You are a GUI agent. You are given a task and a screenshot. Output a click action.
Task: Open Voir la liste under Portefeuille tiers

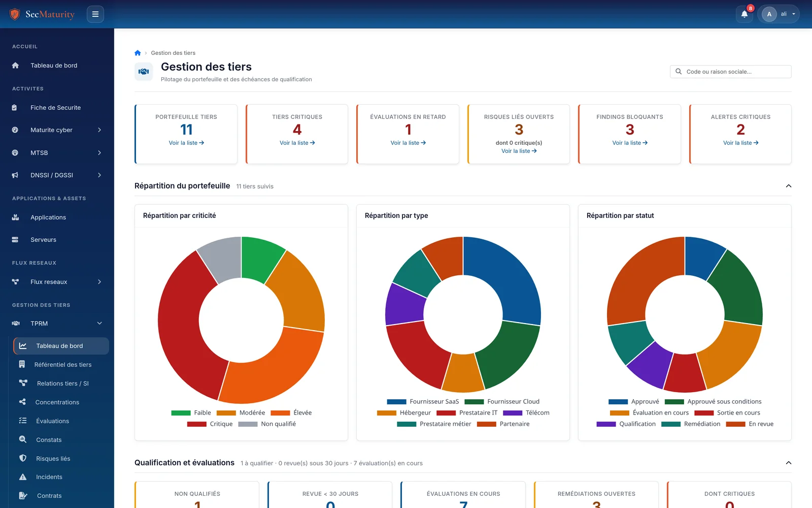[x=186, y=143]
